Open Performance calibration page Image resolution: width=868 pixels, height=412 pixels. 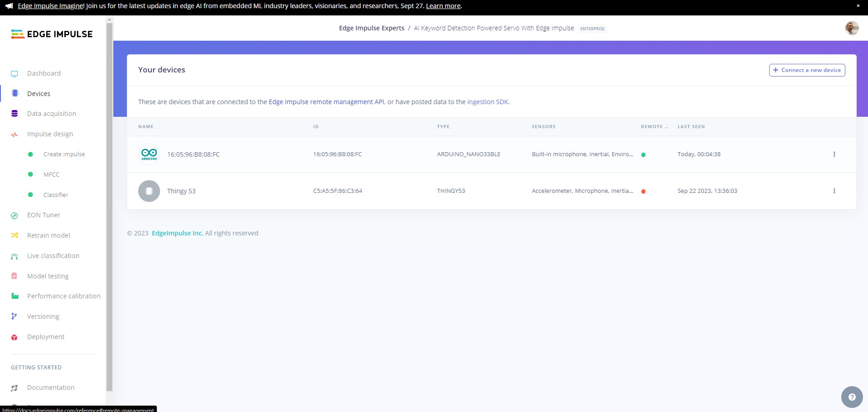[x=64, y=296]
